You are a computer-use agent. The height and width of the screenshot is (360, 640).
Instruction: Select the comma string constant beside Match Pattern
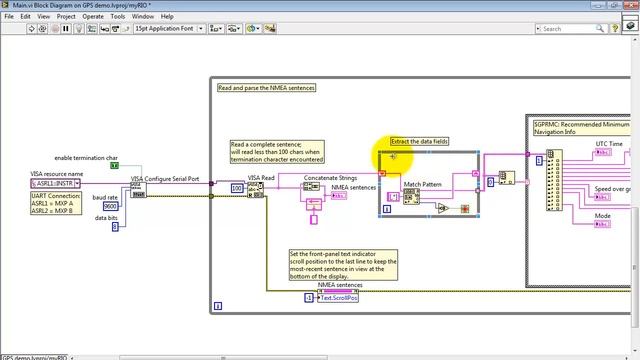click(x=393, y=197)
